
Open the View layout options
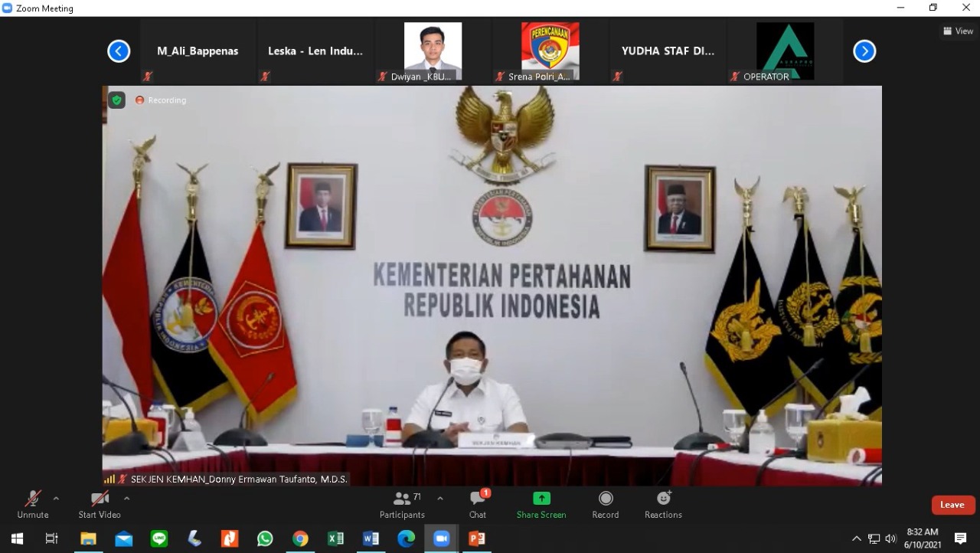(959, 31)
